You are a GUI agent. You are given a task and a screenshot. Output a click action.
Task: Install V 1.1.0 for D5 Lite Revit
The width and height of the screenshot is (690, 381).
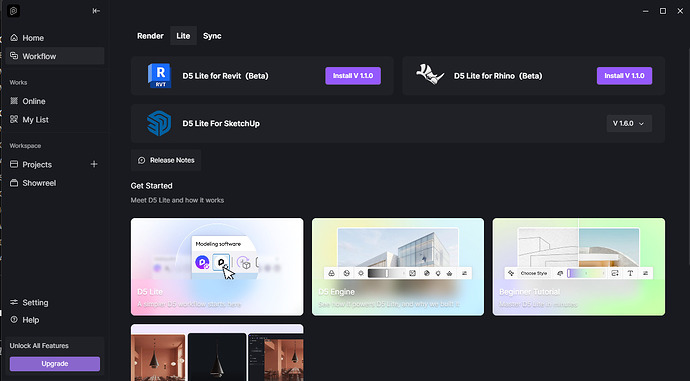[x=353, y=76]
